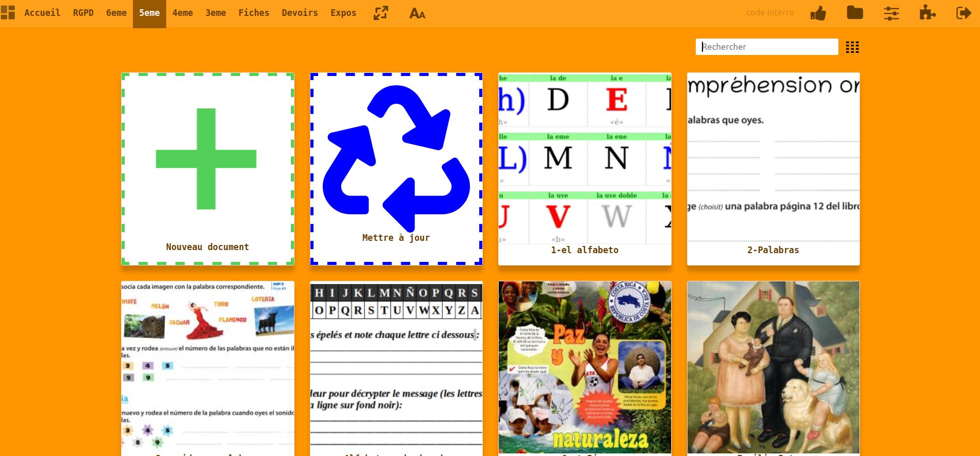The image size is (980, 456).
Task: Toggle fullscreen with the expand arrows icon
Action: pos(381,13)
